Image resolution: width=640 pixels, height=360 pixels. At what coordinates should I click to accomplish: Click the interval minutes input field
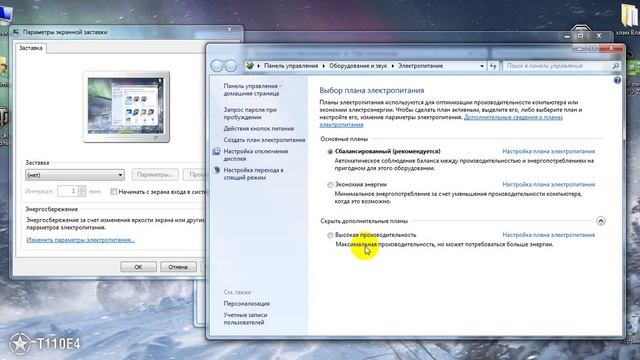[68, 191]
